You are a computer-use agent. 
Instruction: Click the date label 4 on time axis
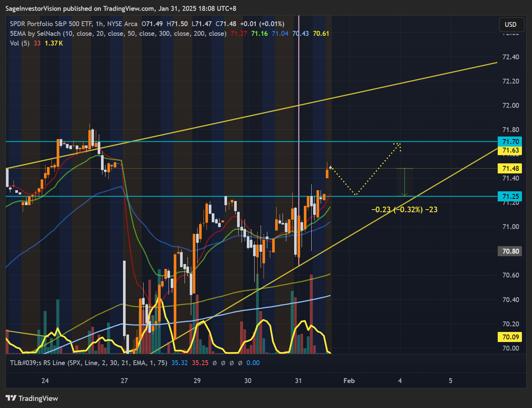(x=400, y=381)
